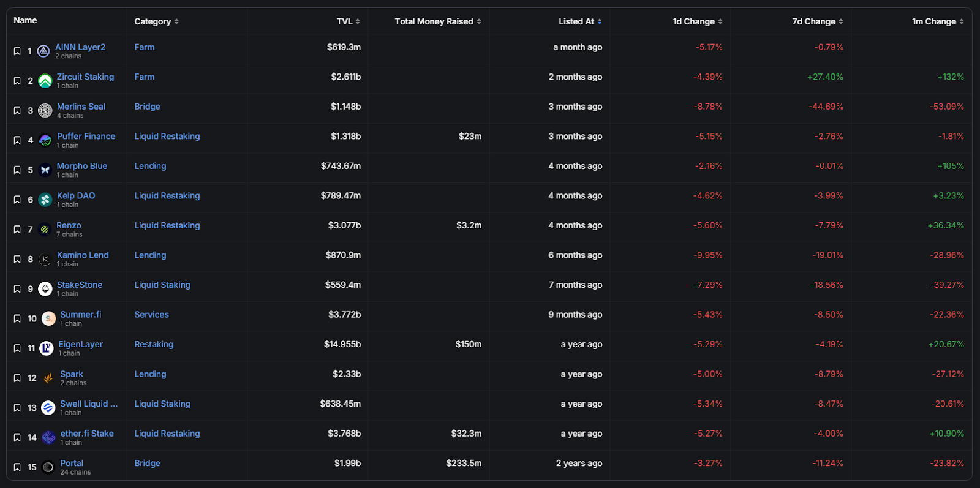Click the Kamino Lend logo icon

[45, 259]
